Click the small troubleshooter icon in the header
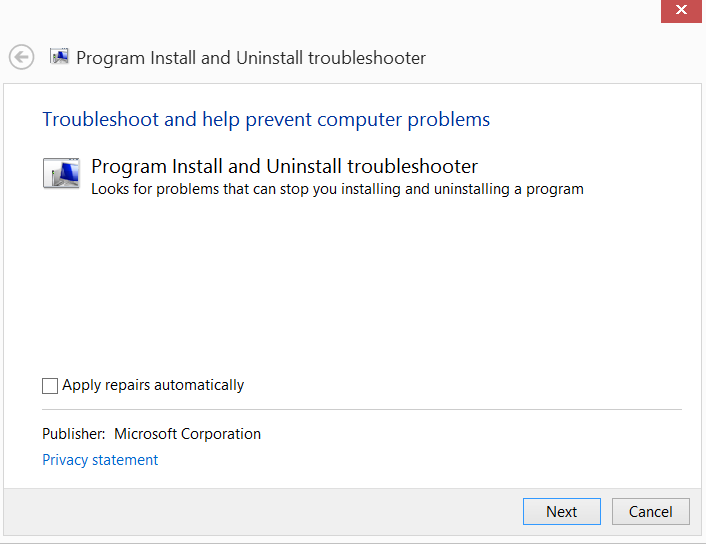706x544 pixels. 59,57
